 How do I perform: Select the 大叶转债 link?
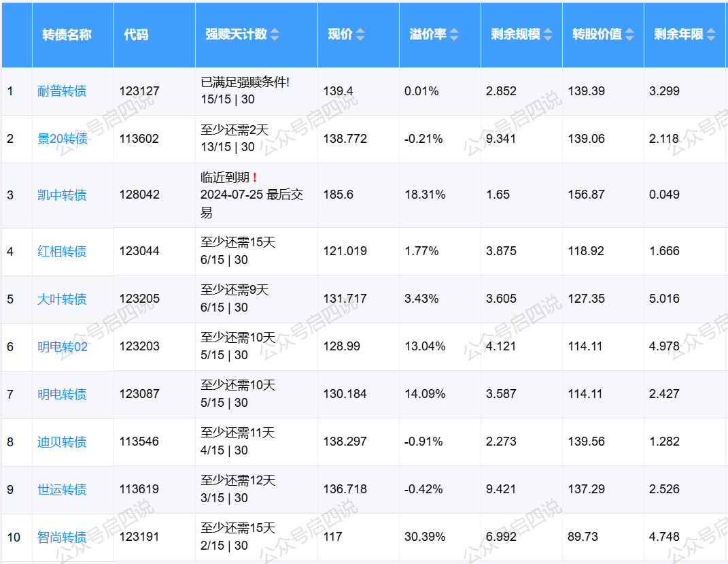(x=62, y=299)
